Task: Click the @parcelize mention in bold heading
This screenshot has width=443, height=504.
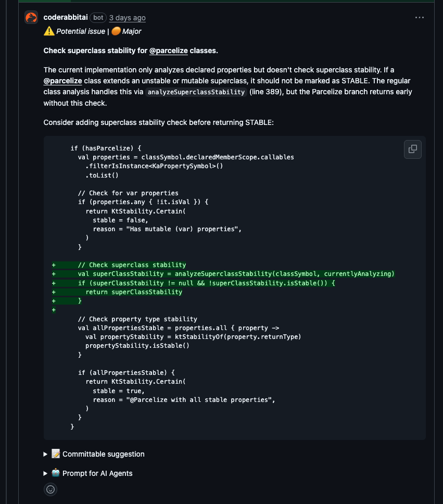Action: point(168,51)
